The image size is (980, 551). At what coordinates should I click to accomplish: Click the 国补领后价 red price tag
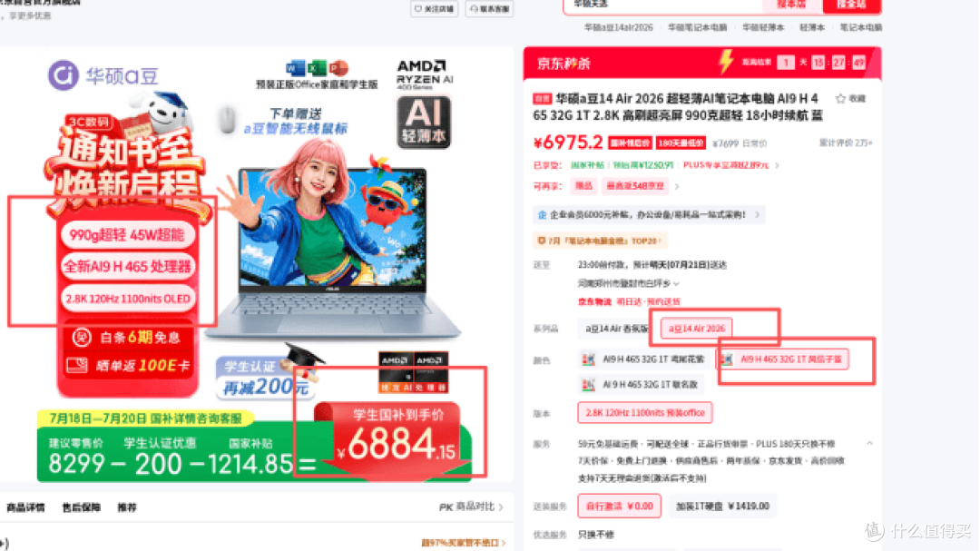[x=630, y=143]
